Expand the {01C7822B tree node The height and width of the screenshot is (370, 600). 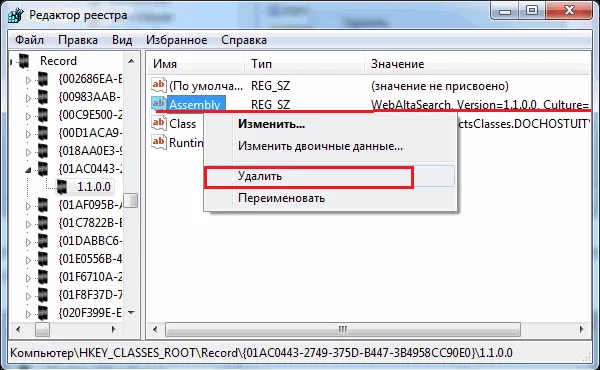[x=28, y=224]
